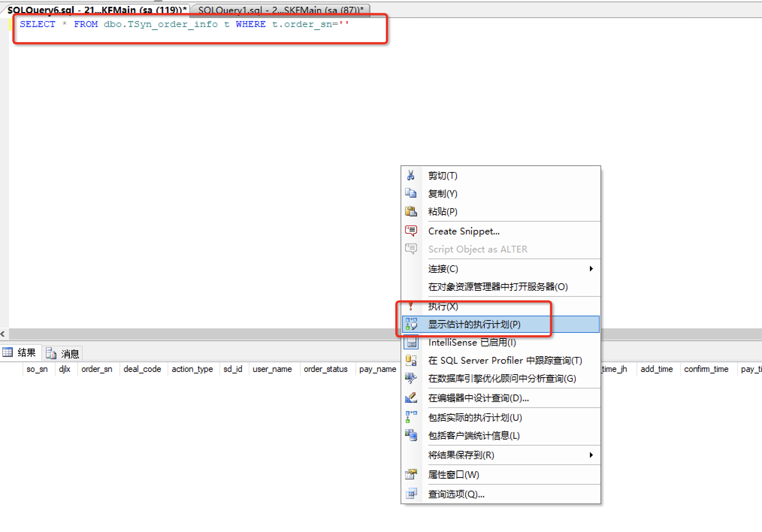The width and height of the screenshot is (762, 532).
Task: Click the properties window icon
Action: point(411,475)
